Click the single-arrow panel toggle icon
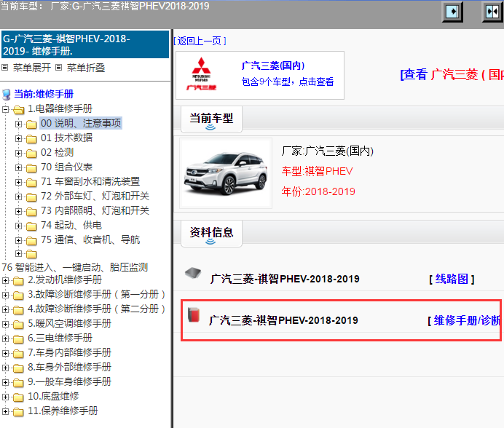 (x=452, y=12)
